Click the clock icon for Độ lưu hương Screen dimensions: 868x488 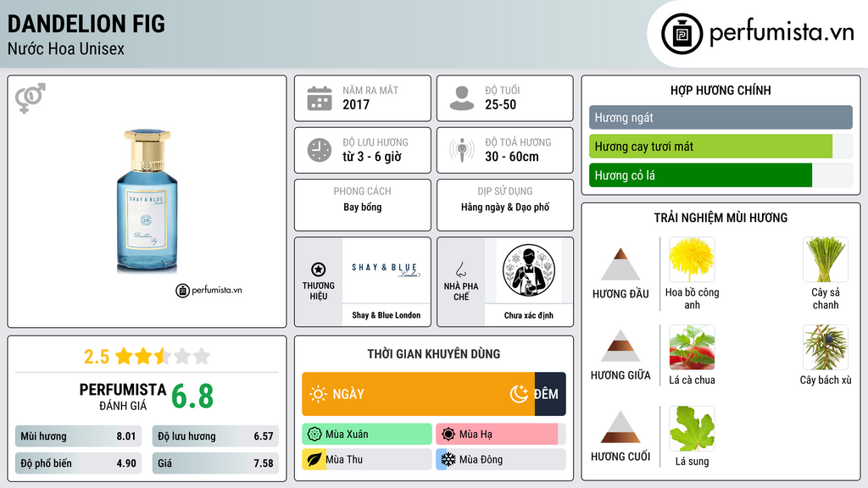(320, 150)
